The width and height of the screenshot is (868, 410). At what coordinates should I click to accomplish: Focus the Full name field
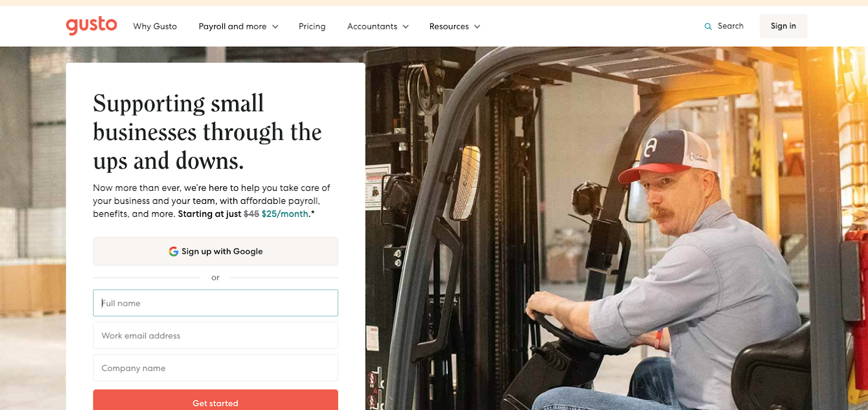click(215, 303)
